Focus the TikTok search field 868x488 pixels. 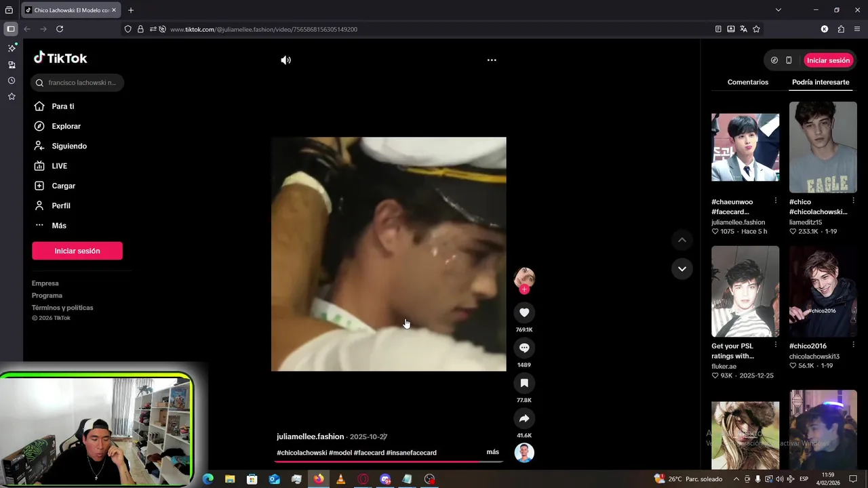pos(77,83)
